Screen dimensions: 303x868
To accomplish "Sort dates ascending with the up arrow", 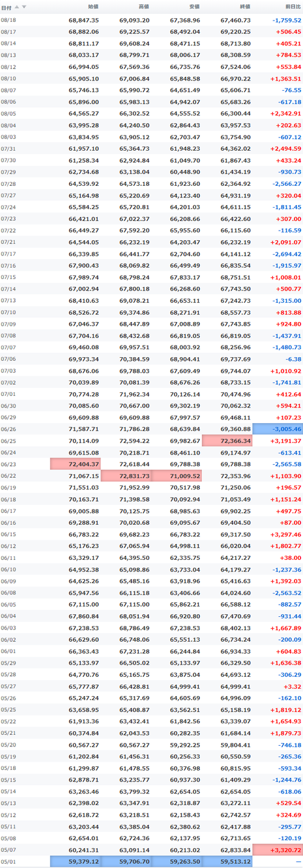I will [x=17, y=7].
